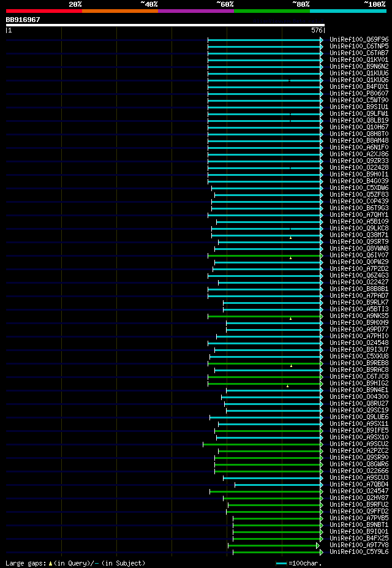The image size is (392, 568).
Task: Click the cyan alignment bar for UniRef100_Q9SRT9
Action: (x=269, y=242)
